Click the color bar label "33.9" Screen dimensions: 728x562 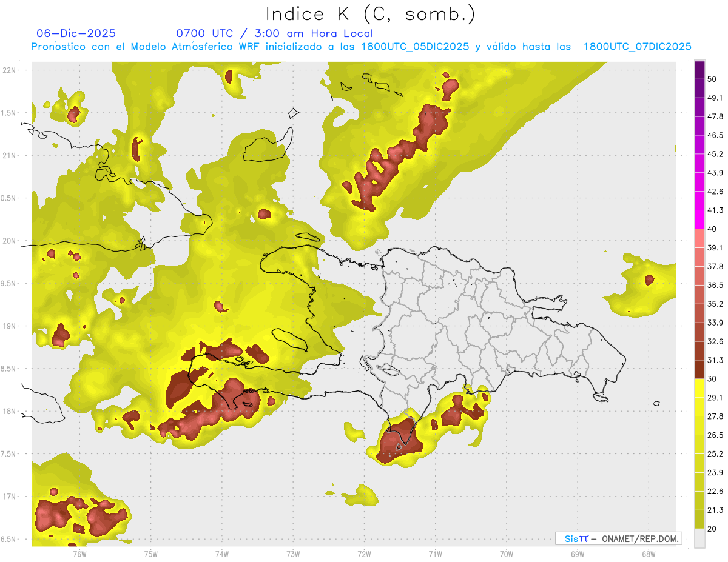tap(715, 323)
